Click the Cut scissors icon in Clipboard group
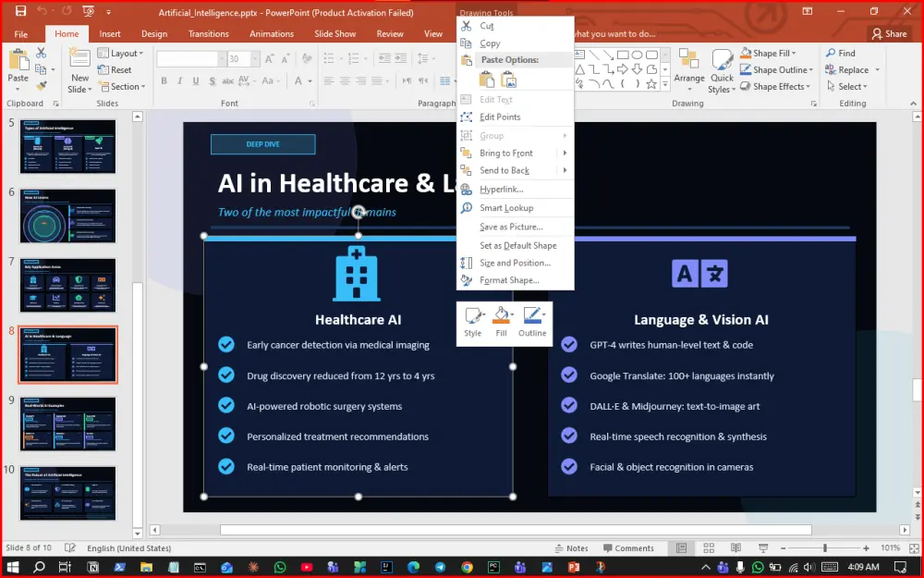Viewport: 924px width, 578px height. (41, 53)
